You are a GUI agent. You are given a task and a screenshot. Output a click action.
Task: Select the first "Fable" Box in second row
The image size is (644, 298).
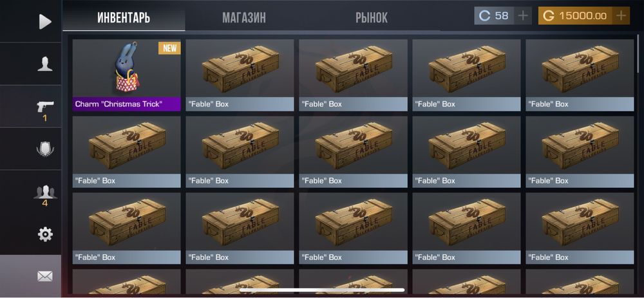pyautogui.click(x=126, y=152)
